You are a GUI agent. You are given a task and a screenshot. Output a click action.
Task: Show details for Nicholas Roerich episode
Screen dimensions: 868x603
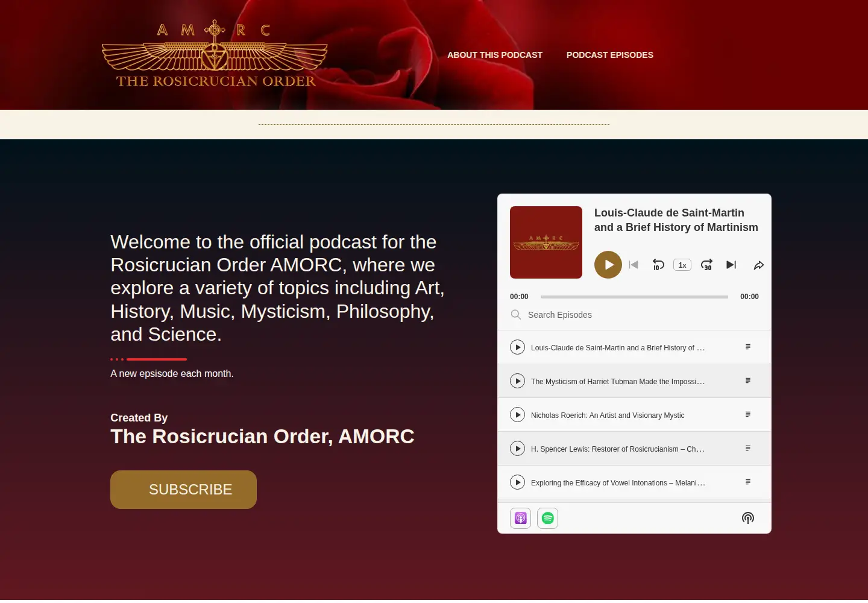(748, 414)
